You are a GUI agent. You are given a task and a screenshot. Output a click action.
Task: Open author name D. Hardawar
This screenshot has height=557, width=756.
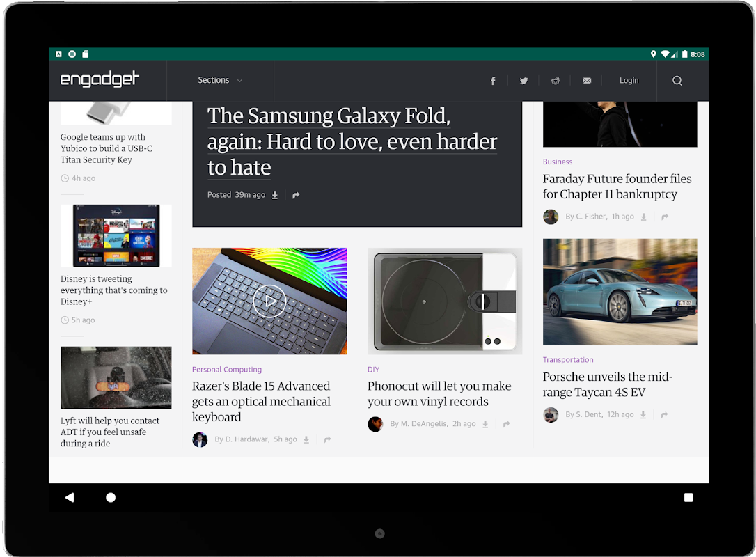click(246, 439)
